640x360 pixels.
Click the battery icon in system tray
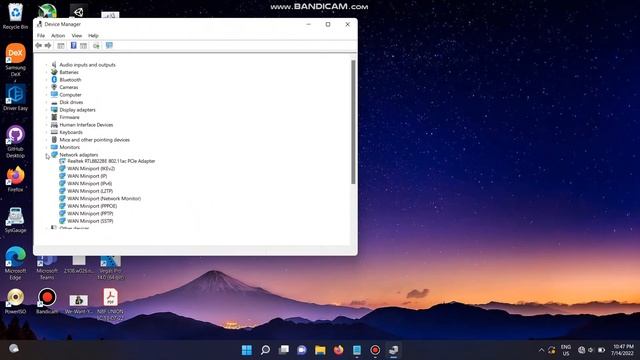pos(601,350)
